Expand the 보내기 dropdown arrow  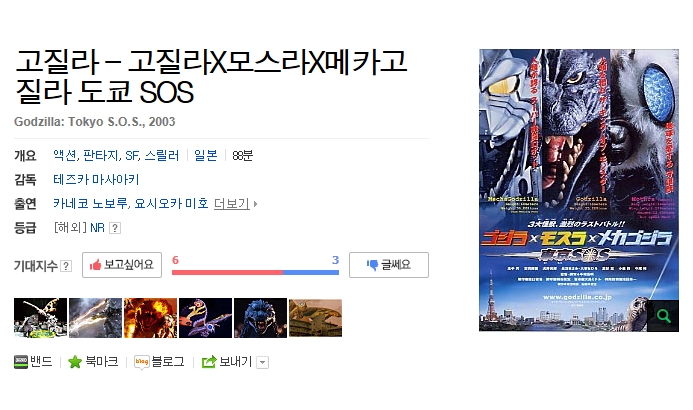[x=263, y=363]
